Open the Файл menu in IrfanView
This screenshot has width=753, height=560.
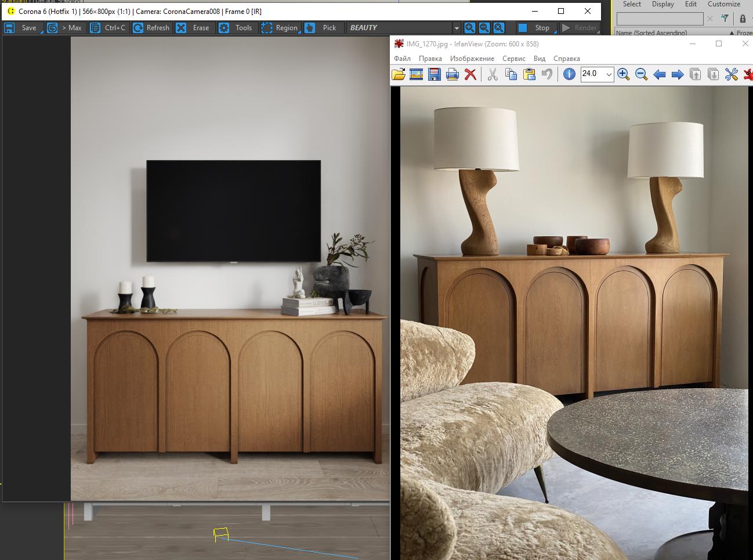tap(402, 59)
